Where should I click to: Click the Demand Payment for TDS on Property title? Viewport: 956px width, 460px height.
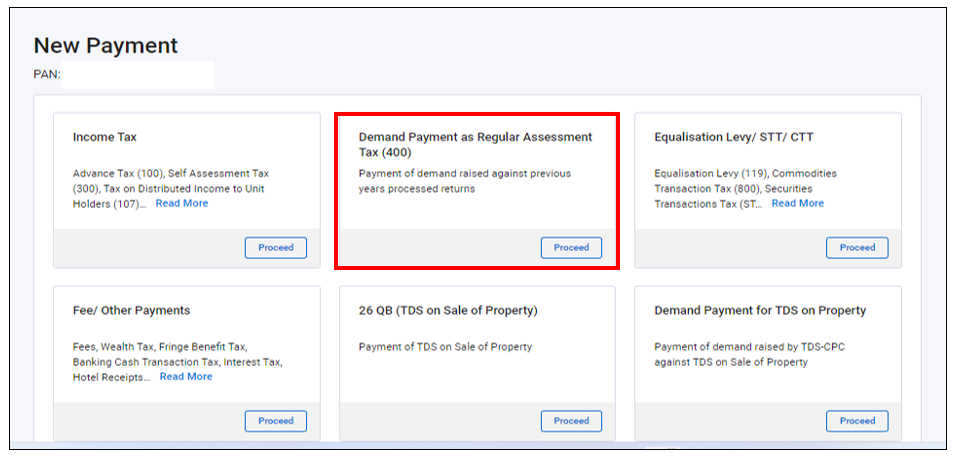pos(760,311)
